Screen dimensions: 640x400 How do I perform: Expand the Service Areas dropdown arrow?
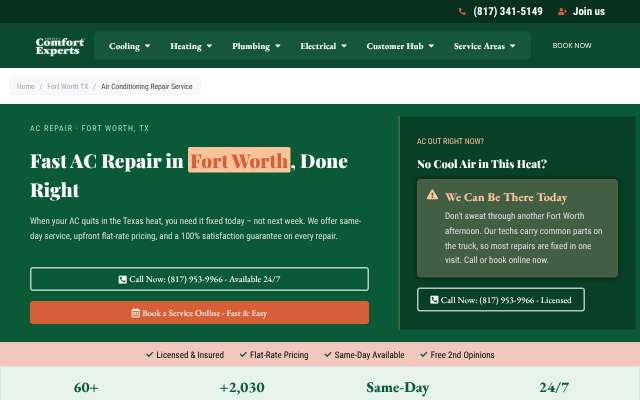[513, 46]
